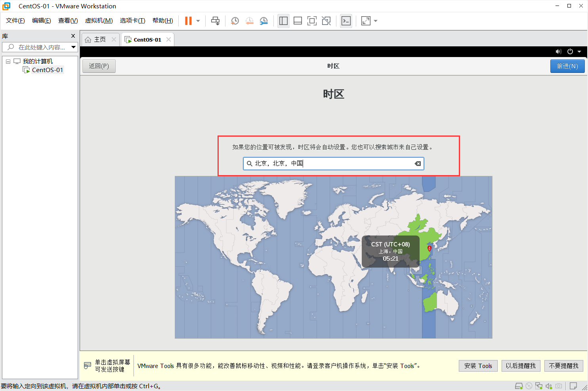Image resolution: width=588 pixels, height=391 pixels.
Task: Open the 虚拟机(M) menu
Action: coord(99,20)
